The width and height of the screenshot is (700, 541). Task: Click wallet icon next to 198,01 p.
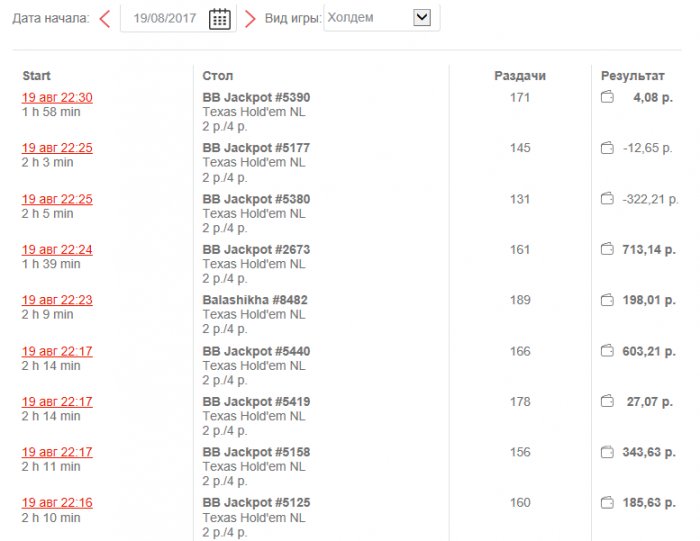[607, 300]
